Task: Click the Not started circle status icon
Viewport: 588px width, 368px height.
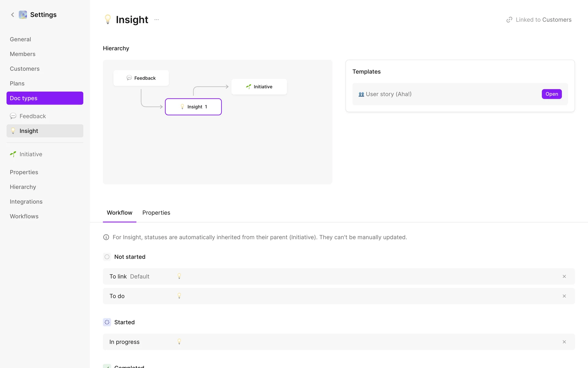Action: pos(107,257)
